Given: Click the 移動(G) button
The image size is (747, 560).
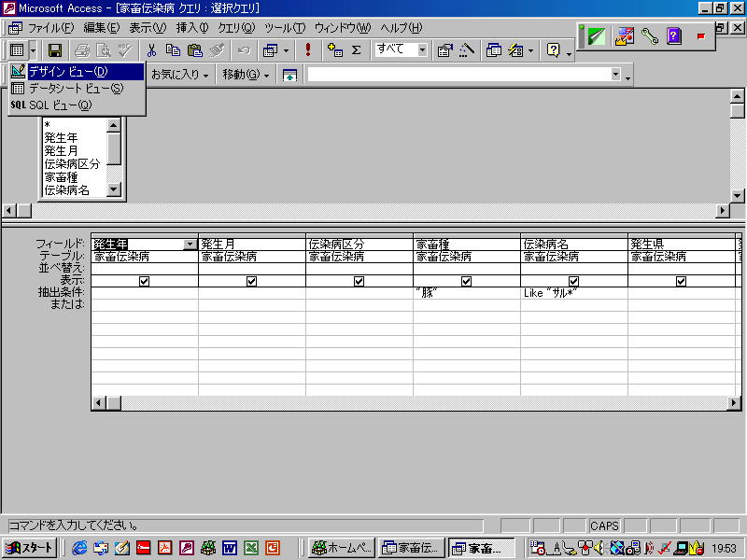Looking at the screenshot, I should (246, 75).
